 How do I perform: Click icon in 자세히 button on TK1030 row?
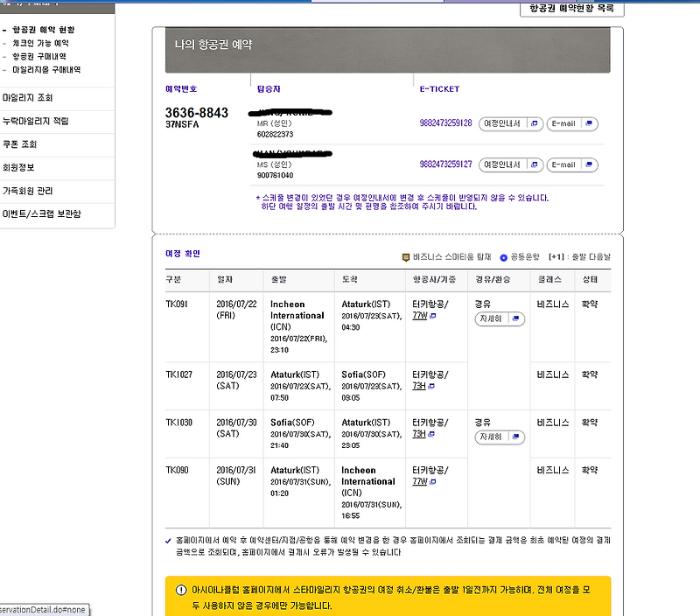pos(515,437)
